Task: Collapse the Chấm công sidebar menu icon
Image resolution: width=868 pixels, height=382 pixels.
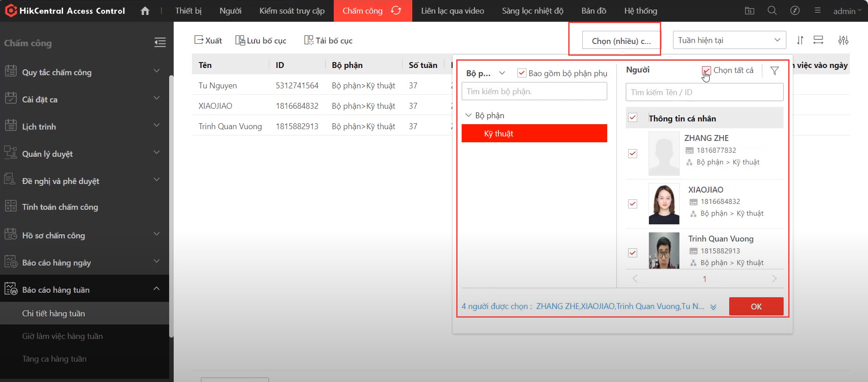Action: click(160, 43)
